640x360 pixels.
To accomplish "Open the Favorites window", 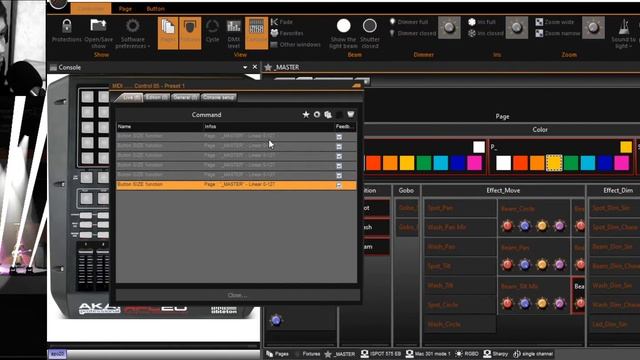I will [x=287, y=33].
